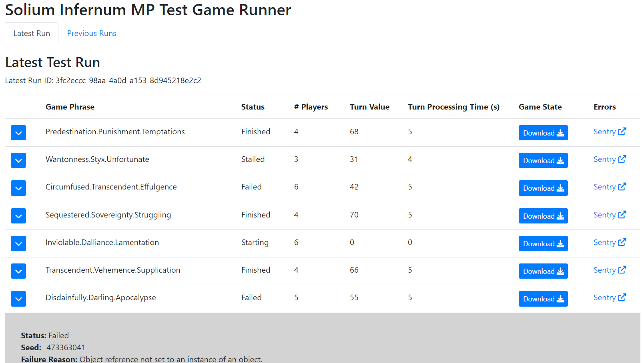Open Sentry link for Wantonness.Styx.Unfortunate
The width and height of the screenshot is (644, 363).
pyautogui.click(x=609, y=159)
